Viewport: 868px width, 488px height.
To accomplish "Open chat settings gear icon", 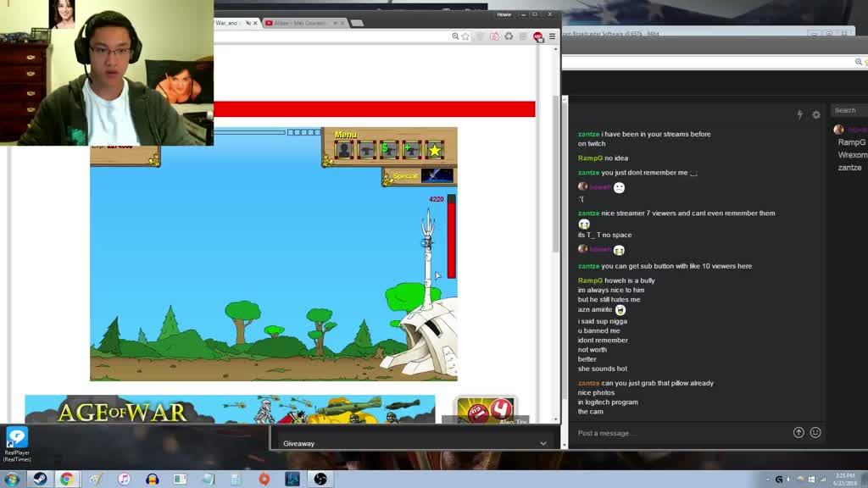I will click(816, 114).
